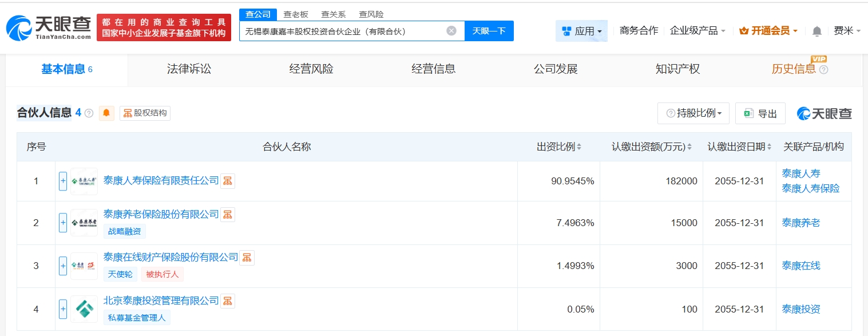Open 泰康在线财产保险股份有限公司 link
Image resolution: width=868 pixels, height=336 pixels.
tap(171, 257)
